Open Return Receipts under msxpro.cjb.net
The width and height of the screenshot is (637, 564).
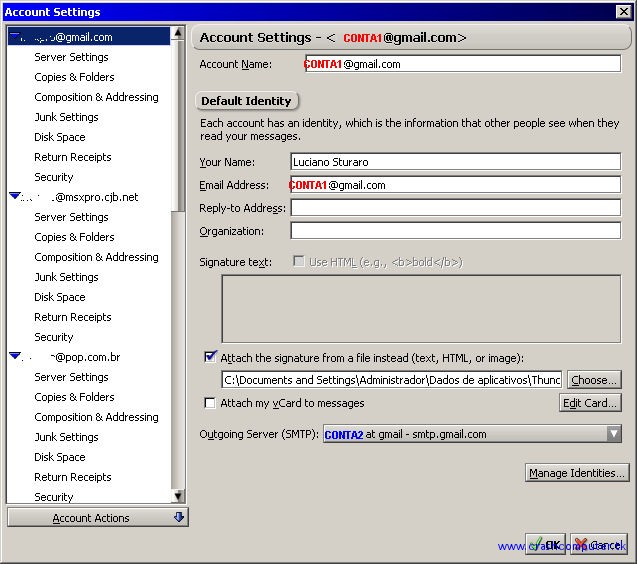pyautogui.click(x=73, y=317)
